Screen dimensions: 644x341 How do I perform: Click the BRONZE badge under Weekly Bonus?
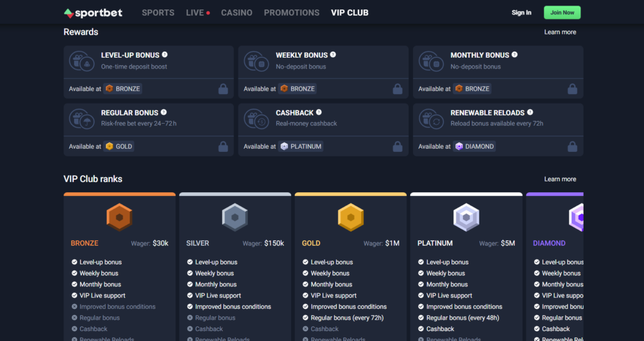point(297,89)
